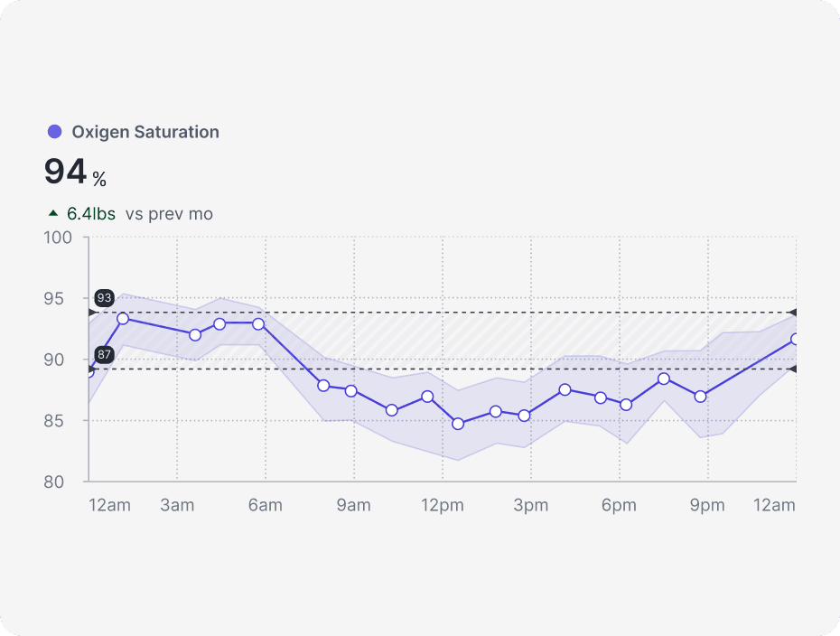Click right-end arrow of upper dashed threshold line
Screen dimensions: 840x636
pos(792,312)
